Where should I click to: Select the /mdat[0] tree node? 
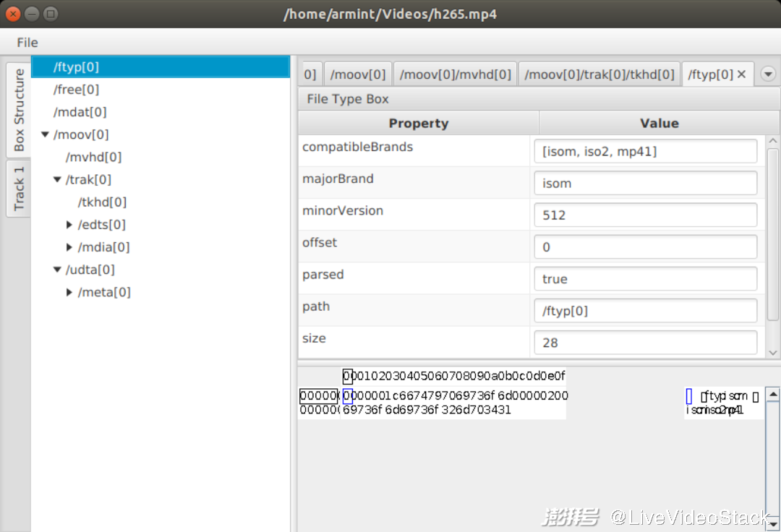click(x=80, y=112)
